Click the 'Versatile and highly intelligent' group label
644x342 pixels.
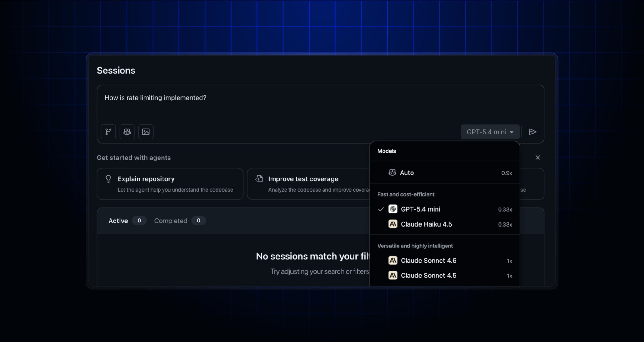(415, 246)
